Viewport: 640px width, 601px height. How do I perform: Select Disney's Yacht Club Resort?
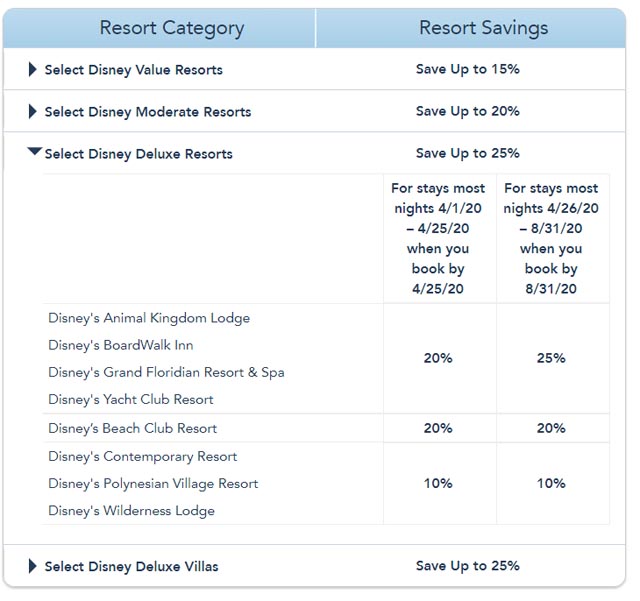tap(131, 400)
